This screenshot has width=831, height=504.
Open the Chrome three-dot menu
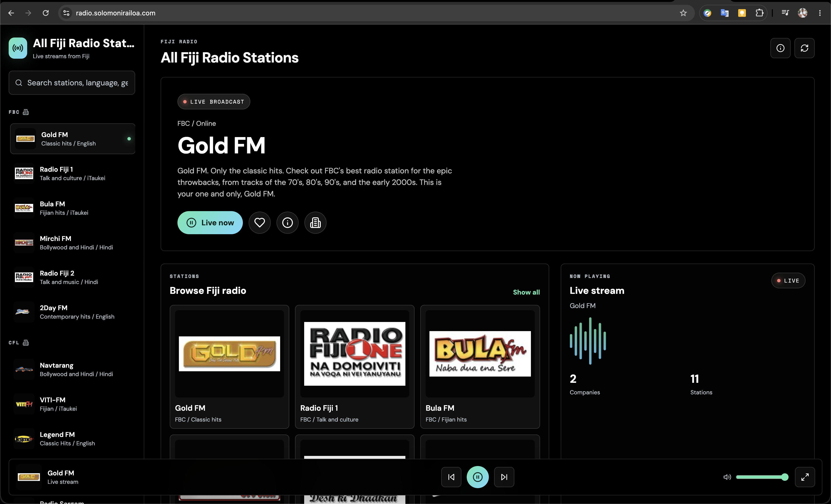pos(819,13)
